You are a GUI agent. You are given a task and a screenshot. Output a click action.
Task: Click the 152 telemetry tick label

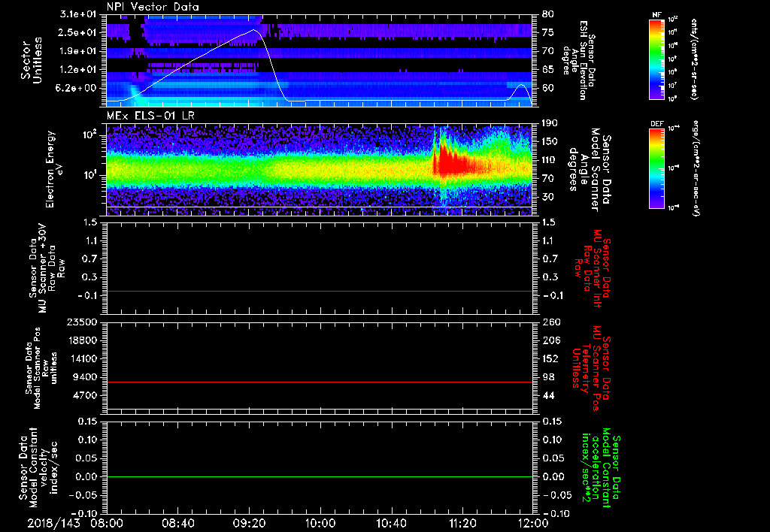click(x=551, y=358)
